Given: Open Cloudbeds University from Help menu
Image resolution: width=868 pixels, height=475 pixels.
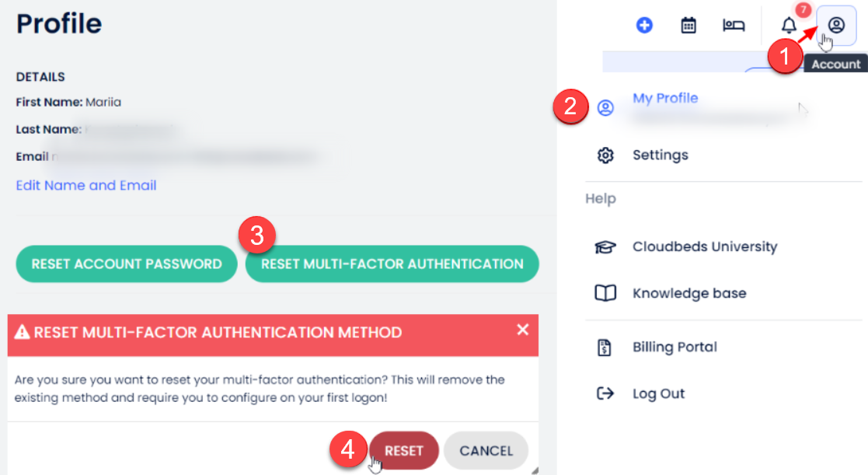Looking at the screenshot, I should point(705,247).
